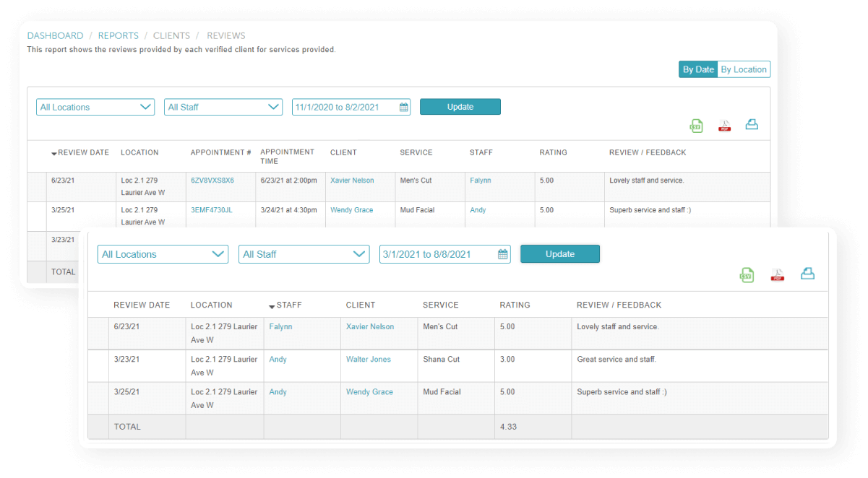Open client Wendy Grace in back table
Viewport: 868px width, 478px height.
(352, 210)
